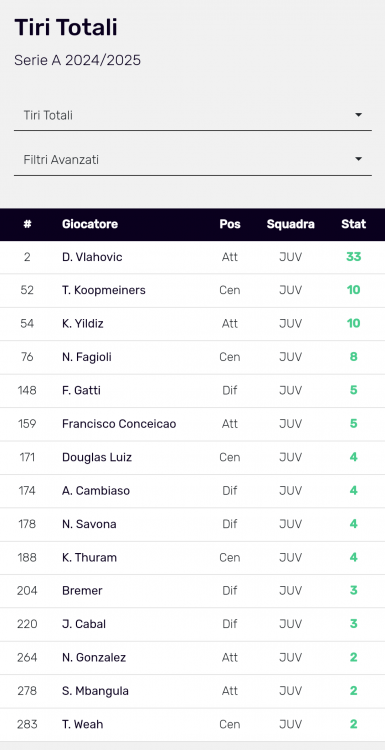Open D. Vlahovic player row
The height and width of the screenshot is (750, 385).
coord(192,257)
